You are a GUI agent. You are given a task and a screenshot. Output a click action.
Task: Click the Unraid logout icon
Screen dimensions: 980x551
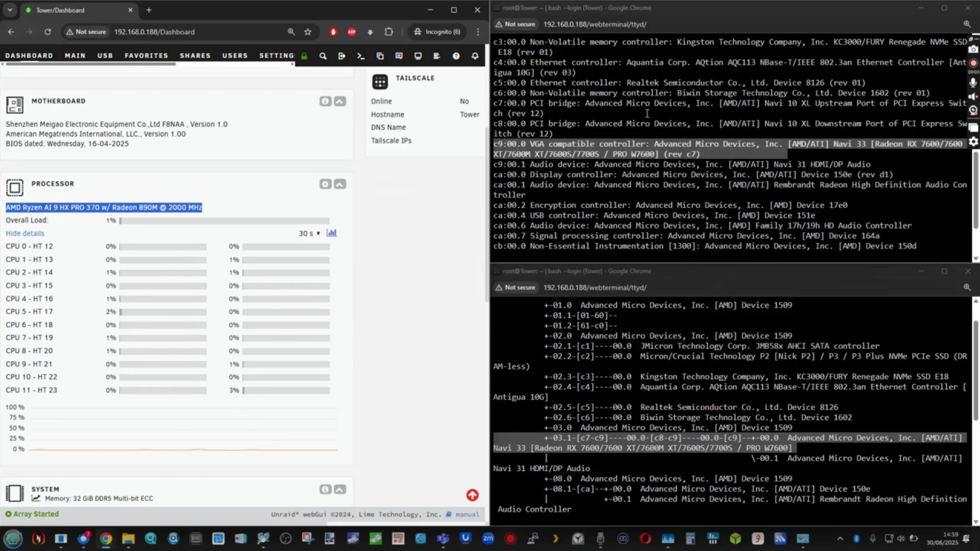click(342, 56)
